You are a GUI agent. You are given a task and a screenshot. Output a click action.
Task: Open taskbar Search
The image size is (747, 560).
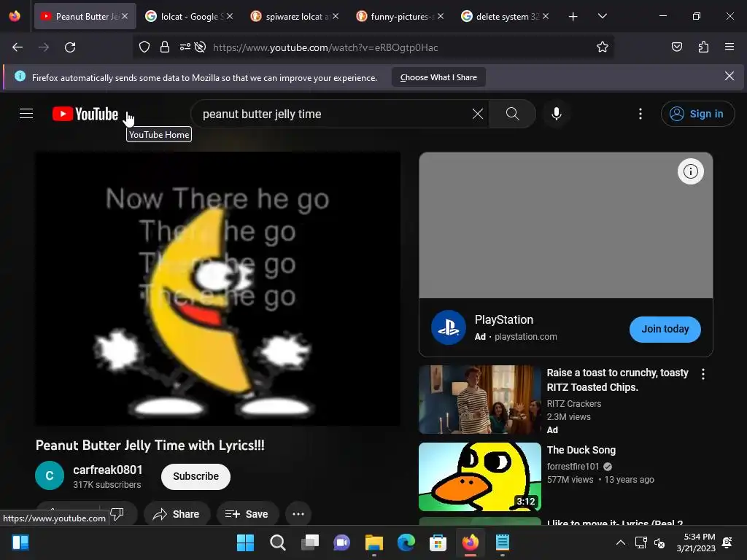click(278, 542)
